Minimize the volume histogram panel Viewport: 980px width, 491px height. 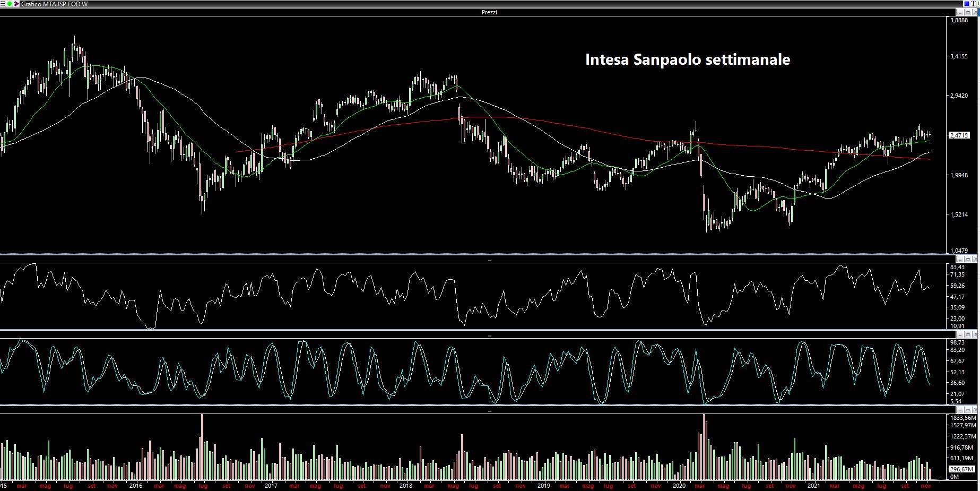(960, 410)
